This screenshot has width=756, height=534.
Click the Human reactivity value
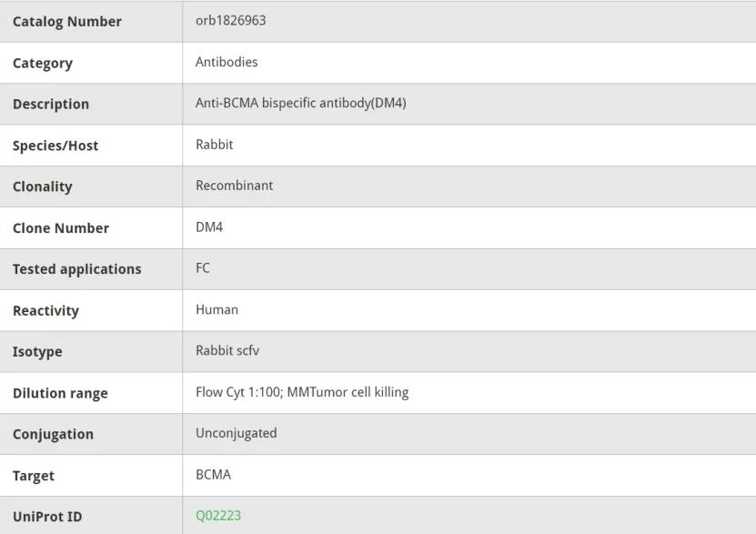point(217,309)
